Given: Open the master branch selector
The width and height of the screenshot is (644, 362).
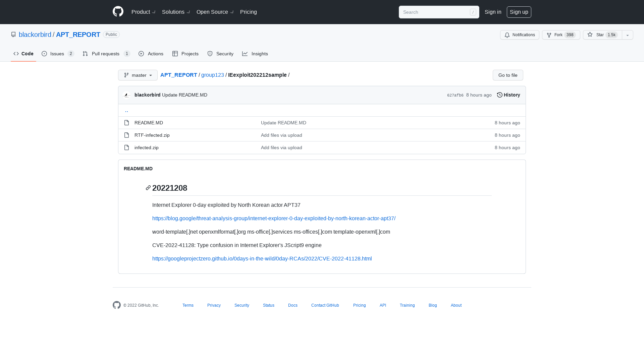Looking at the screenshot, I should click(x=138, y=75).
